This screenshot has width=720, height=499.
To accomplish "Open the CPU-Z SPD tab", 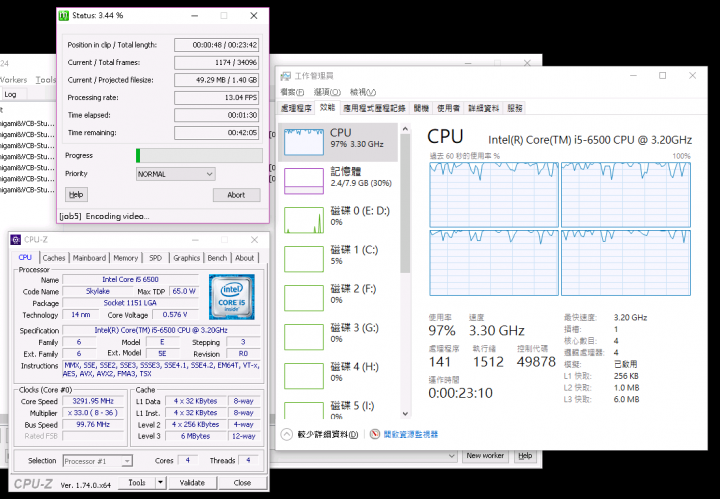I will (x=156, y=258).
